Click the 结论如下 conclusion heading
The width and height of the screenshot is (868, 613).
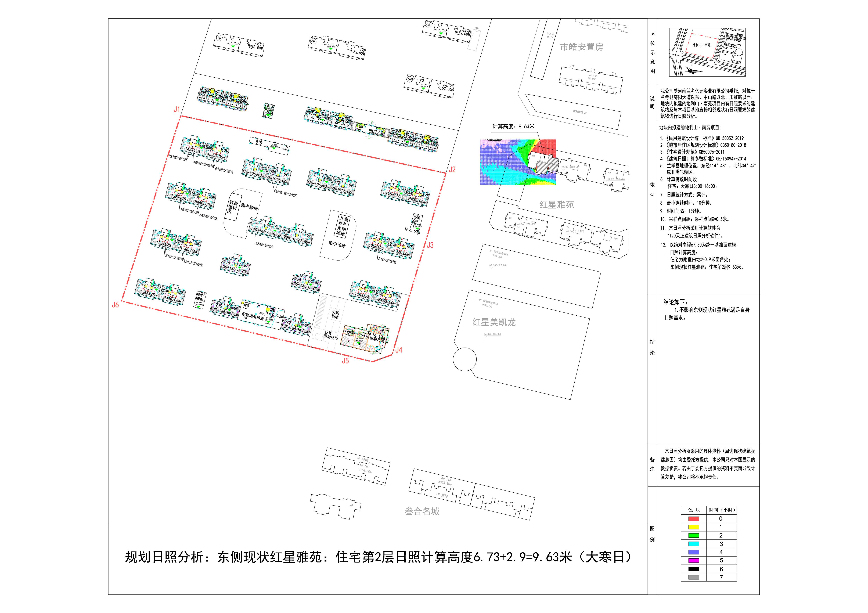point(676,302)
